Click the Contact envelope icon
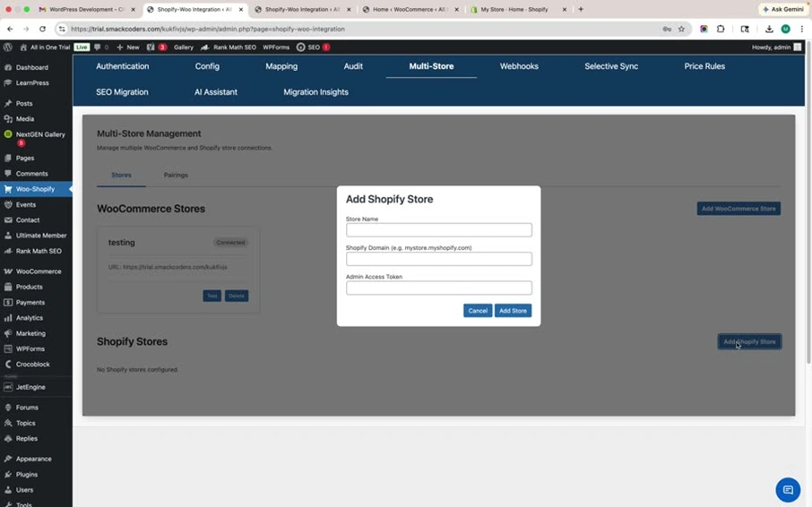Viewport: 812px width, 507px height. (x=8, y=219)
